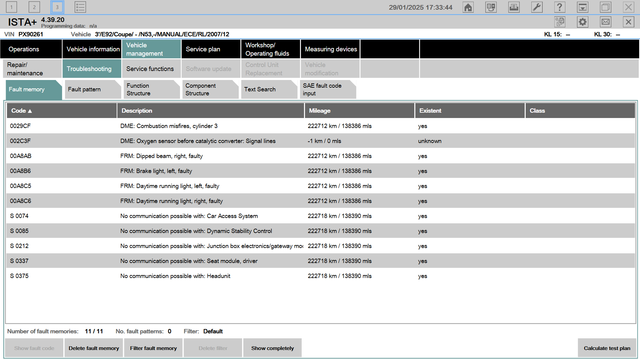Image resolution: width=640 pixels, height=360 pixels.
Task: Open the help question mark icon
Action: tap(560, 7)
